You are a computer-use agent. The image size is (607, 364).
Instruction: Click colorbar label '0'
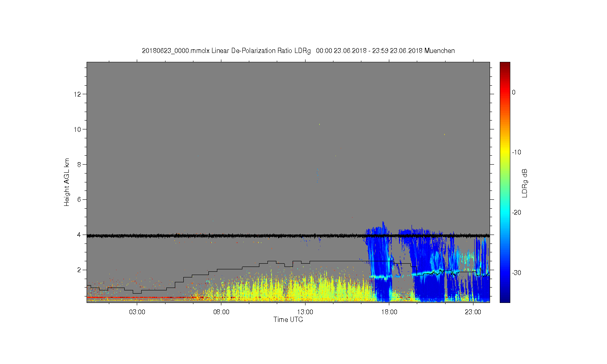pyautogui.click(x=514, y=92)
